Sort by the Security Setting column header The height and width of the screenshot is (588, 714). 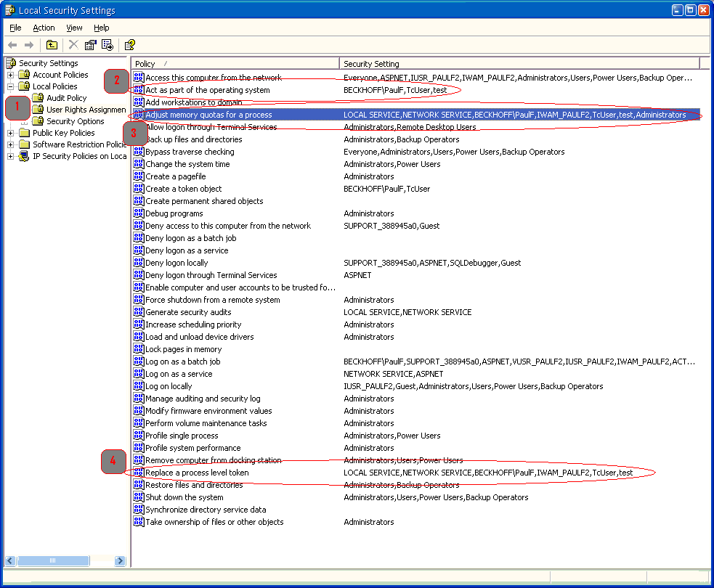tap(519, 64)
